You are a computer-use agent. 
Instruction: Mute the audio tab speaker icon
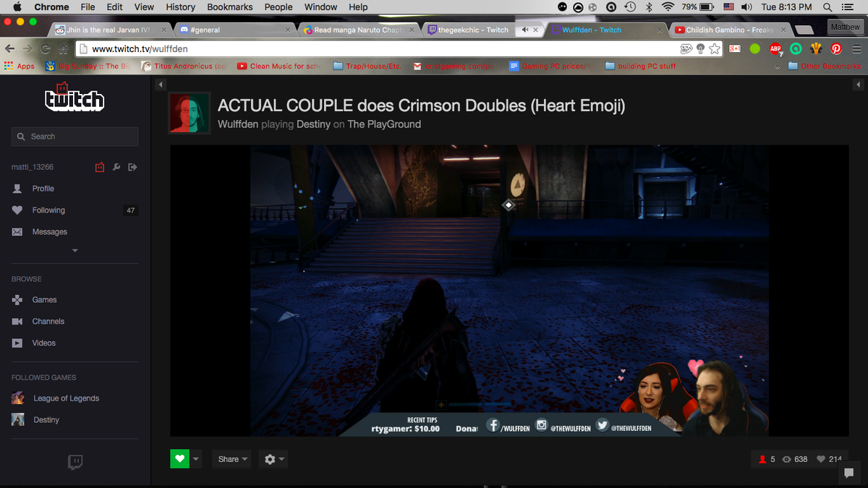click(x=526, y=30)
